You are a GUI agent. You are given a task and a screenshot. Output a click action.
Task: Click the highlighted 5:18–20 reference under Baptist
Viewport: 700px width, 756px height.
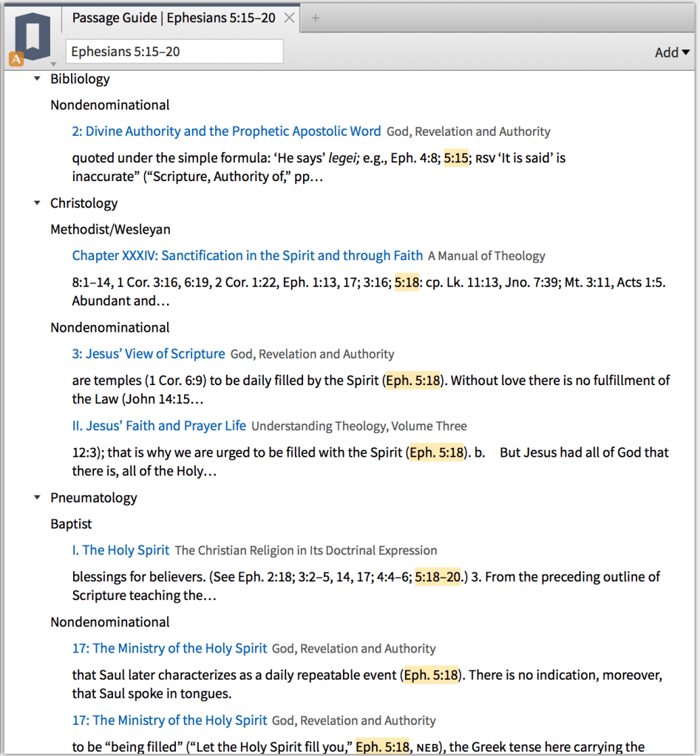(x=437, y=576)
